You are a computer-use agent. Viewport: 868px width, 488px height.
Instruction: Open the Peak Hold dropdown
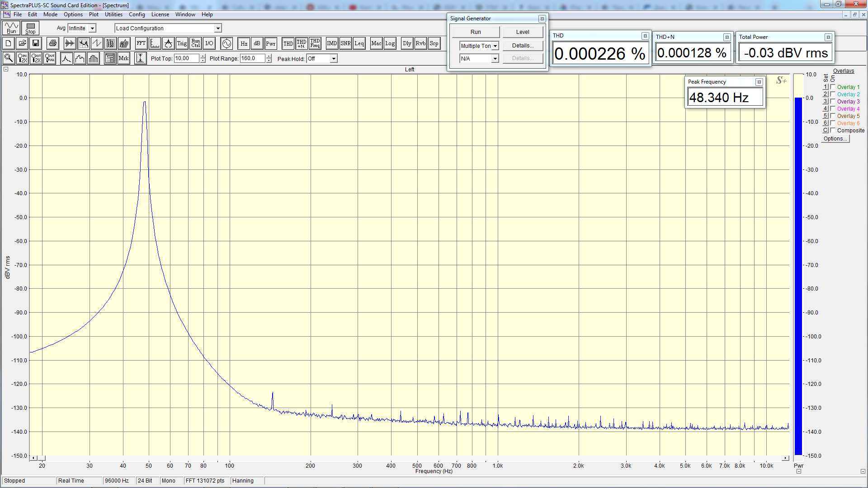(x=334, y=59)
